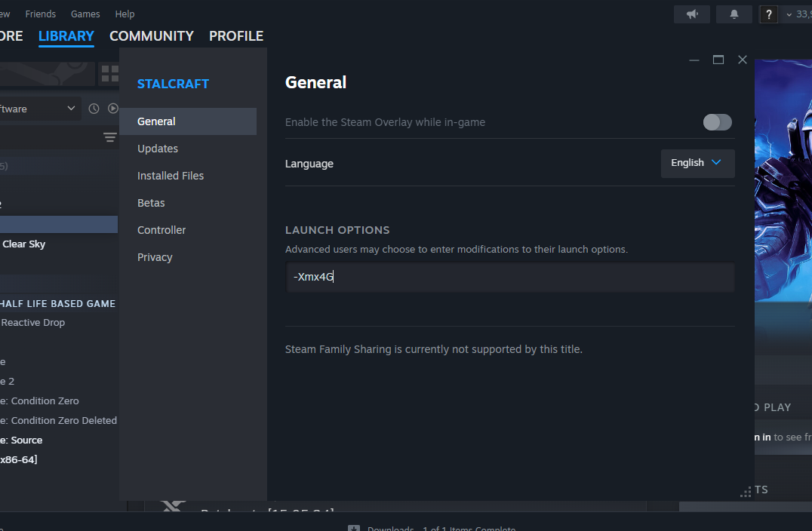The height and width of the screenshot is (531, 812).
Task: Toggle Steam Overlay while in-game
Action: (x=717, y=122)
